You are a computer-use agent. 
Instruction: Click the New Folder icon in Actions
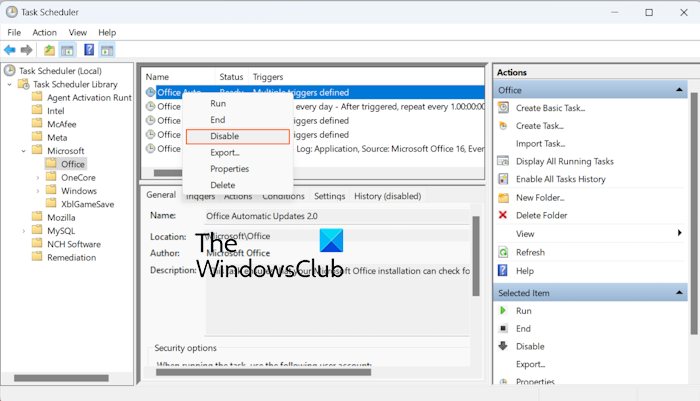point(503,197)
